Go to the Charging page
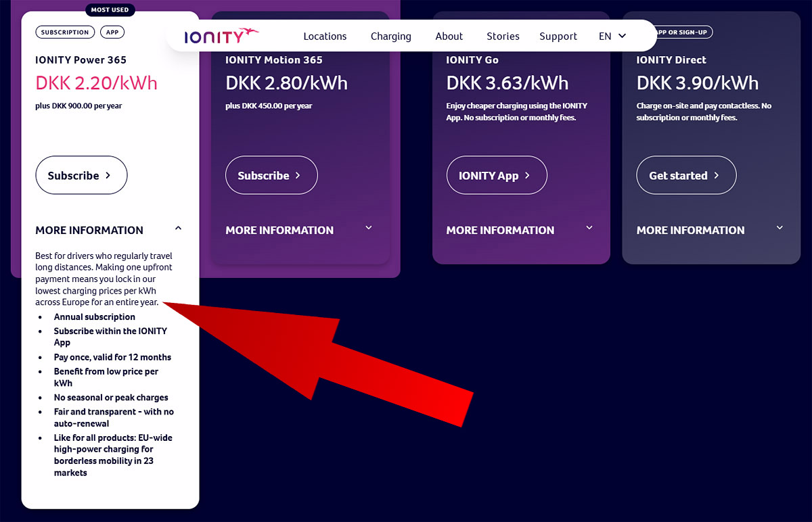Screen dimensions: 812x522 click(390, 37)
